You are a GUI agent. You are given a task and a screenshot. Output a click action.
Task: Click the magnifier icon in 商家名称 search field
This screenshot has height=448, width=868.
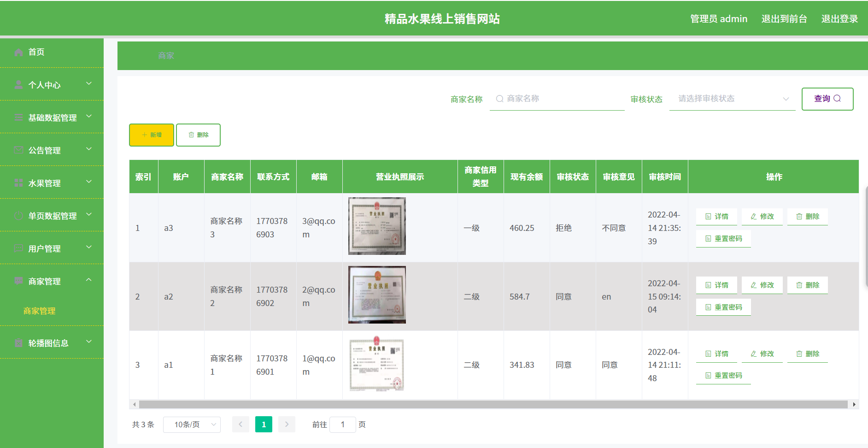pos(499,99)
